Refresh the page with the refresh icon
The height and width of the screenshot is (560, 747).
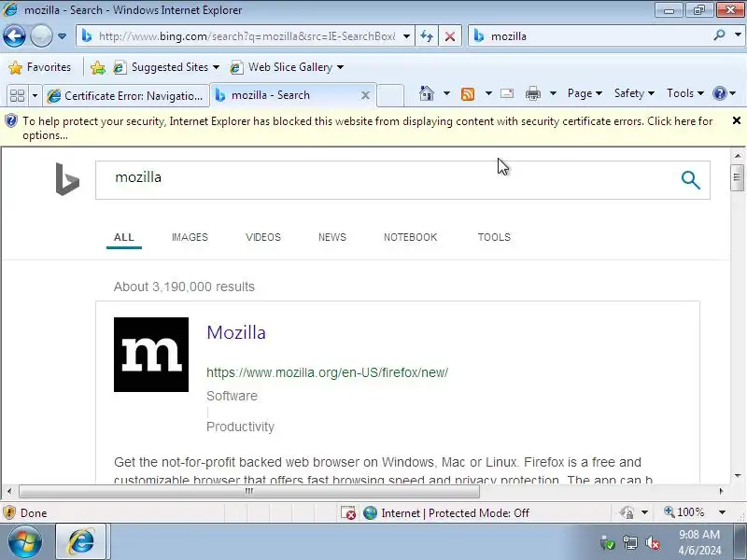click(427, 36)
